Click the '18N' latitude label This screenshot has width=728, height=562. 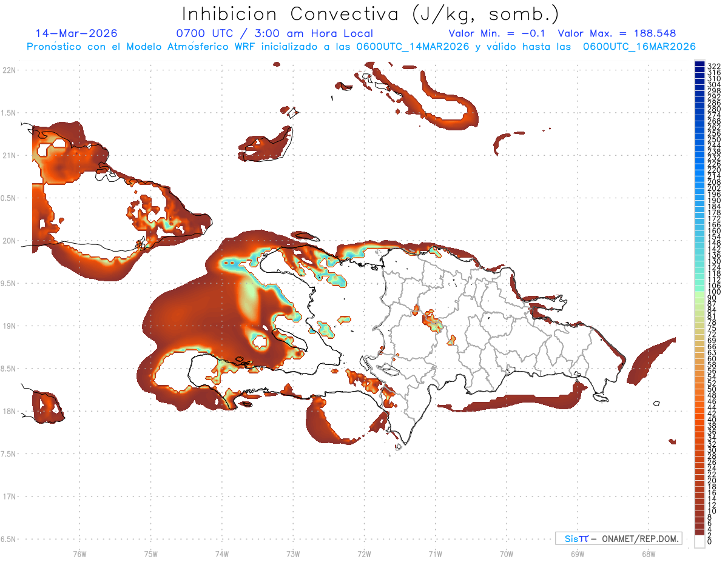coord(8,411)
